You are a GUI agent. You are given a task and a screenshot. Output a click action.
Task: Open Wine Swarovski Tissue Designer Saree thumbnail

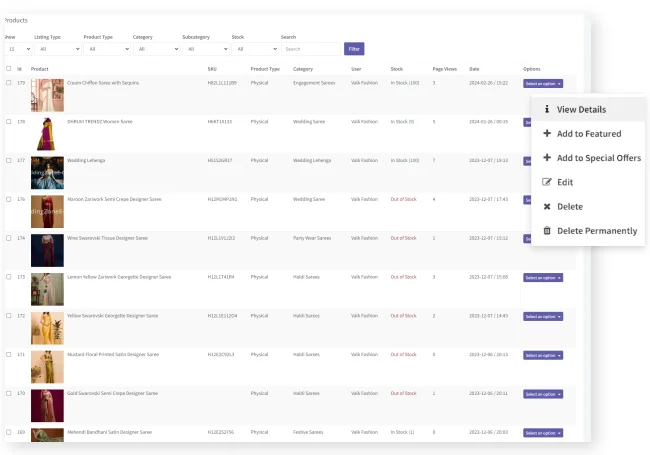[47, 250]
